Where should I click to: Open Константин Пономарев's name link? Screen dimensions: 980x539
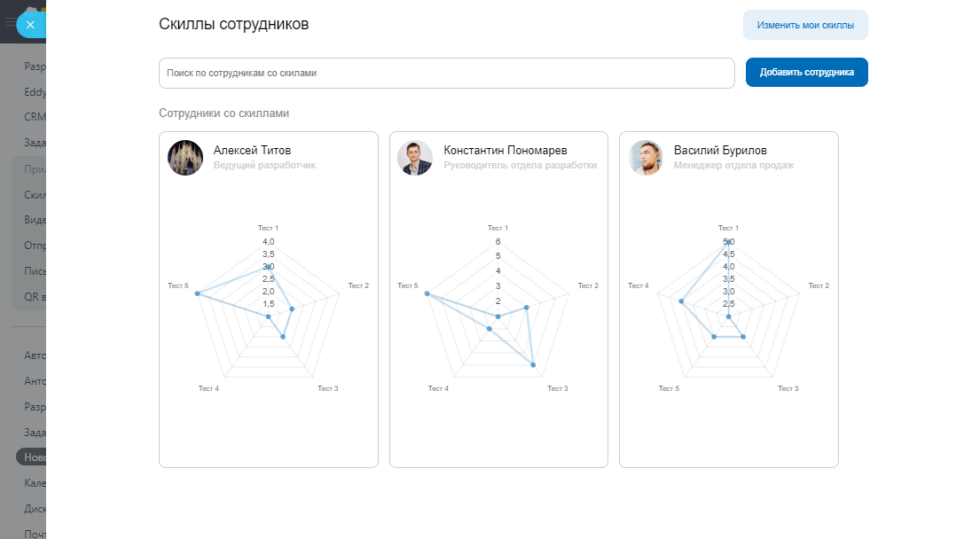coord(505,150)
